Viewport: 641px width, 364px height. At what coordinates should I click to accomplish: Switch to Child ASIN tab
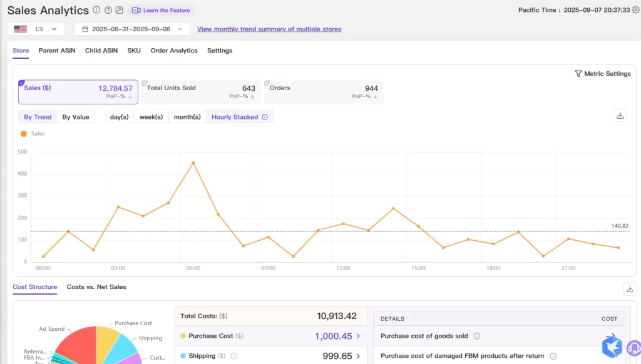pos(101,51)
